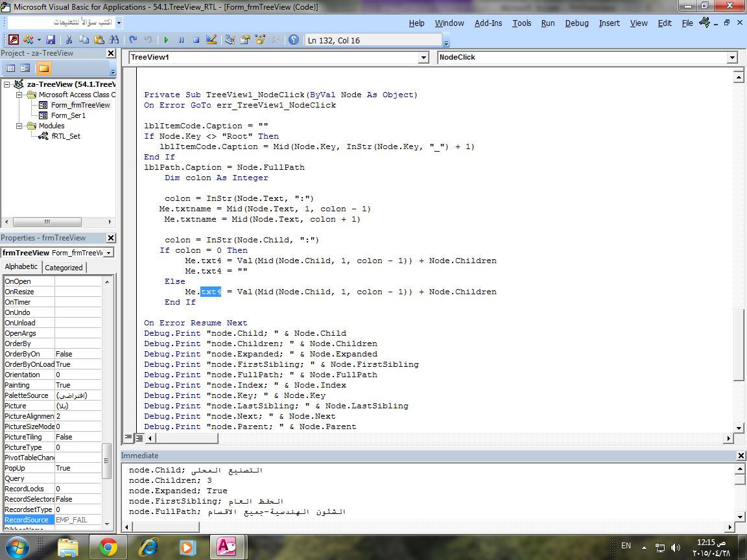Open dropdown next to Insert Module icon
The width and height of the screenshot is (747, 560).
point(39,40)
